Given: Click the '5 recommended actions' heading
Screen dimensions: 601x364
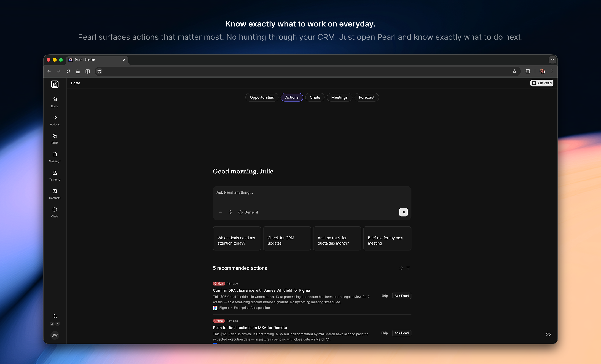Looking at the screenshot, I should coord(240,268).
